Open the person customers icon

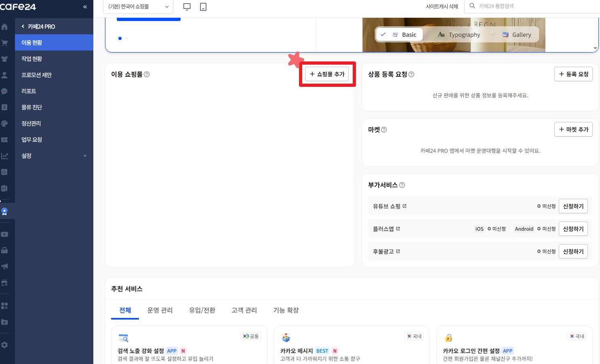[4, 75]
